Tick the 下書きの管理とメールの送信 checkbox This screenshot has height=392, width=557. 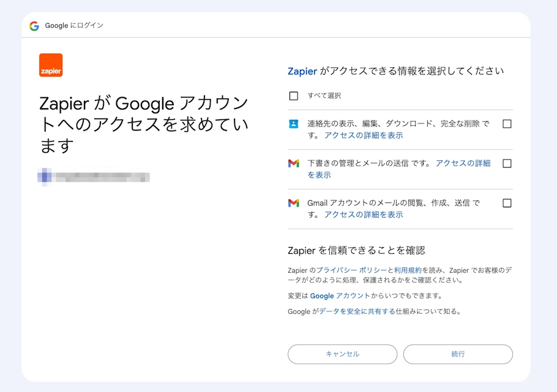[x=507, y=163]
